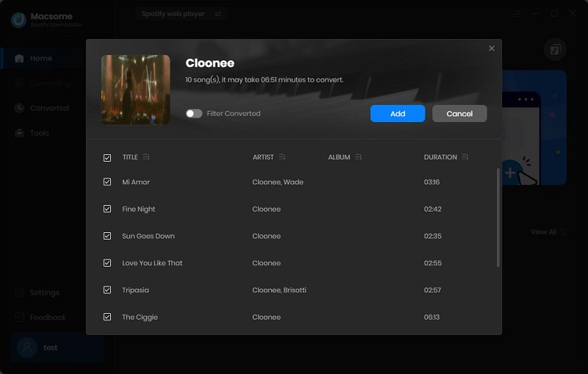
Task: Click the Love You Like That title
Action: (x=152, y=263)
